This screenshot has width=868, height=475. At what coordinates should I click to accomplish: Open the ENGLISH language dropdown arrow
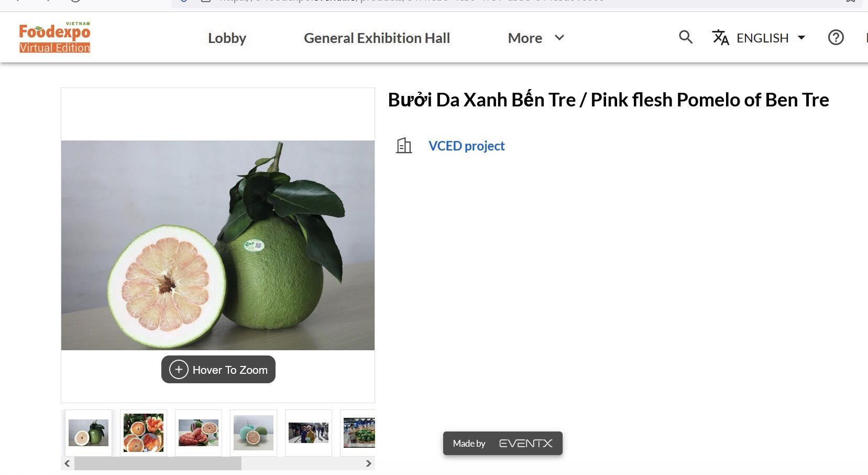801,38
